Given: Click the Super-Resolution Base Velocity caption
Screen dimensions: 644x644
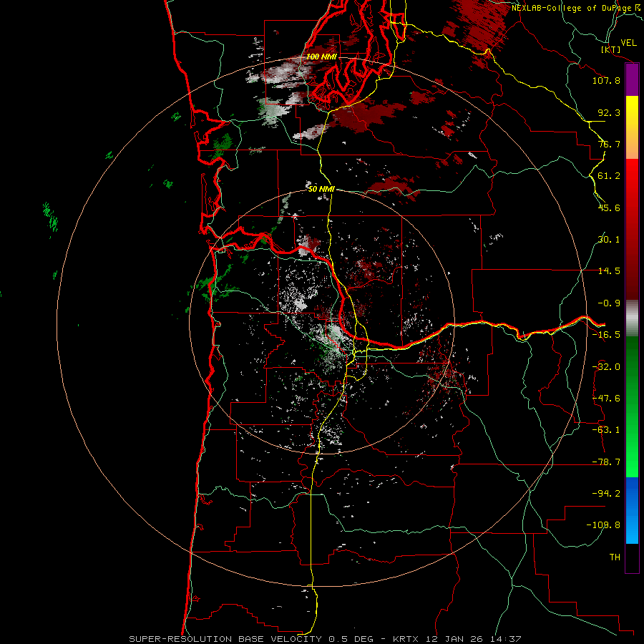Looking at the screenshot, I should click(x=326, y=639).
